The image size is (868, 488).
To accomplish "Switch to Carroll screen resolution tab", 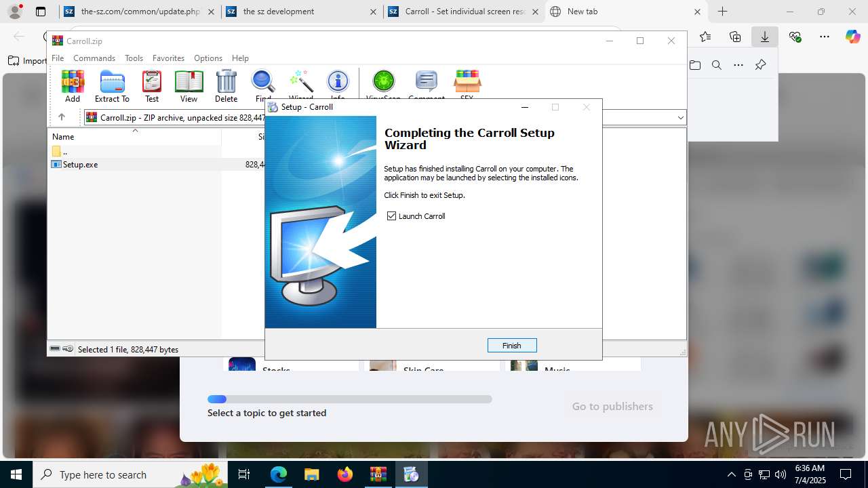I will point(464,12).
